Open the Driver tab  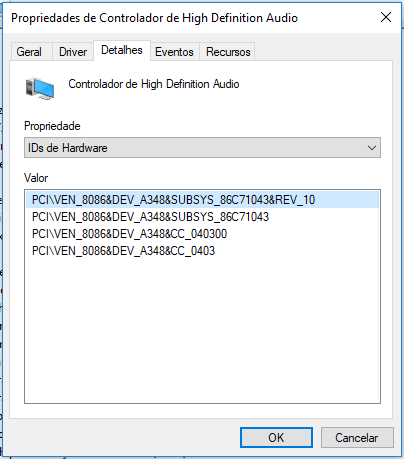click(73, 52)
